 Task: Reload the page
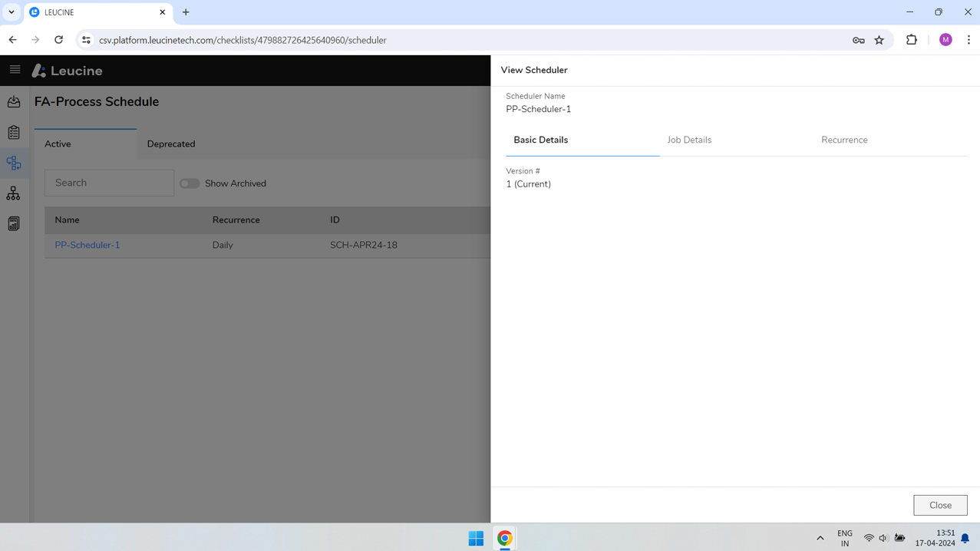tap(58, 40)
